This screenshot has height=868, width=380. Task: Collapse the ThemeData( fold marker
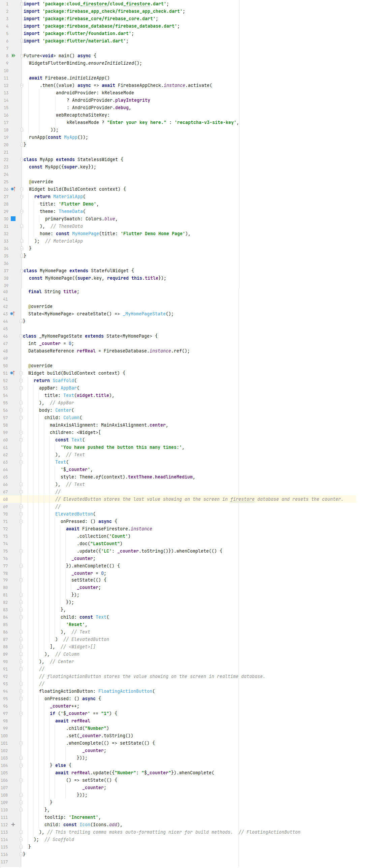[x=22, y=211]
